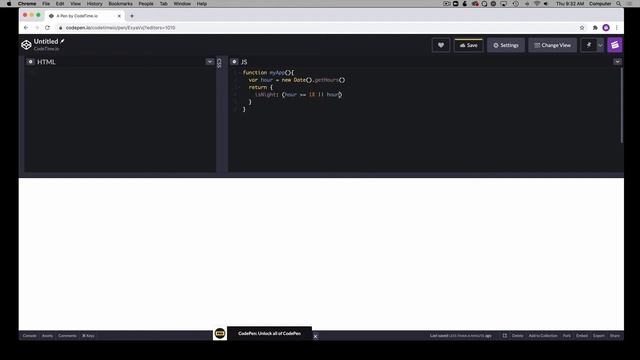Click the volume icon in menu bar

point(546,4)
